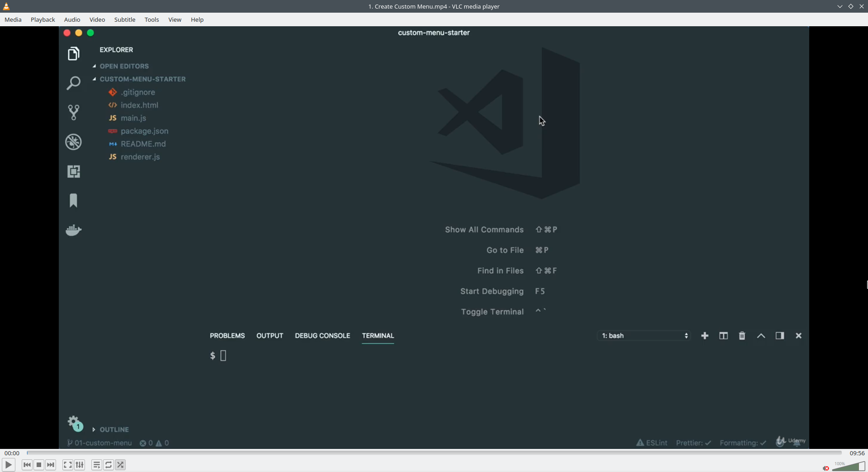
Task: Click the errors and warnings count in status bar
Action: 154,443
